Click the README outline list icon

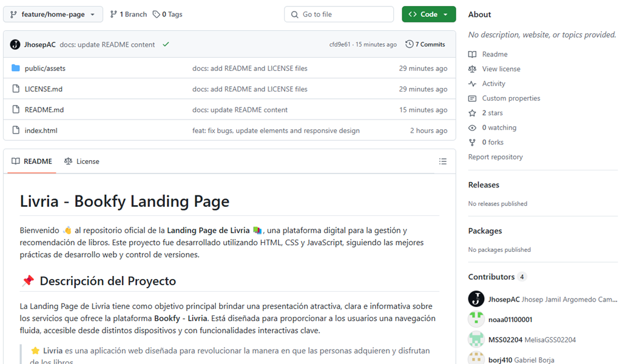coord(442,161)
